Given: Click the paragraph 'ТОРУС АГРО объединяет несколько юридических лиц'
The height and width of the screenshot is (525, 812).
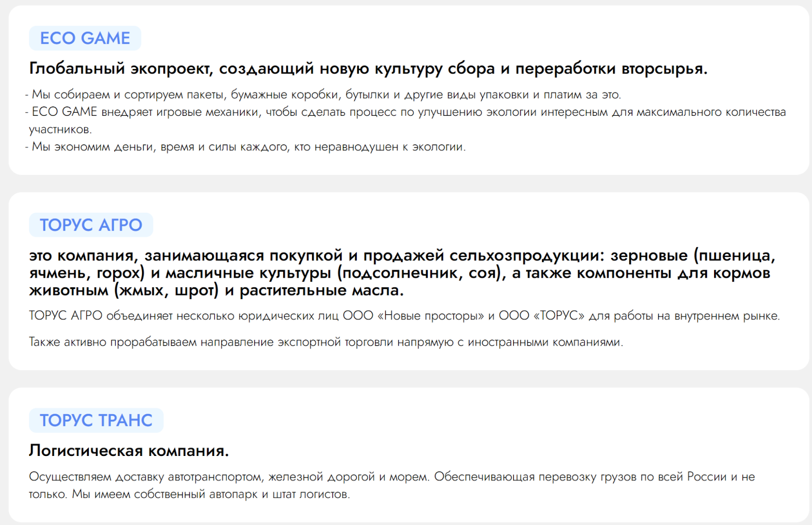Looking at the screenshot, I should pyautogui.click(x=404, y=316).
